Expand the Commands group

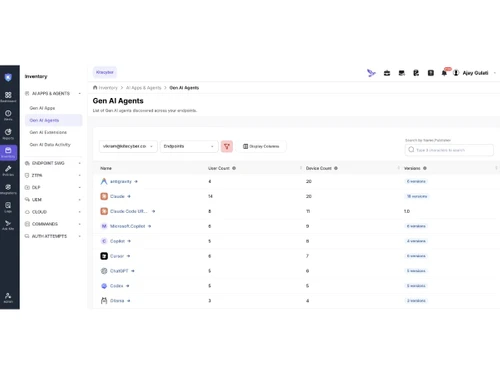pos(80,224)
